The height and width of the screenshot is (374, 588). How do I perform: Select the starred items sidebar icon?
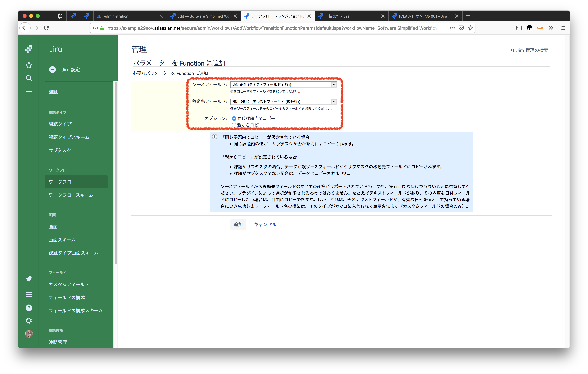tap(29, 65)
